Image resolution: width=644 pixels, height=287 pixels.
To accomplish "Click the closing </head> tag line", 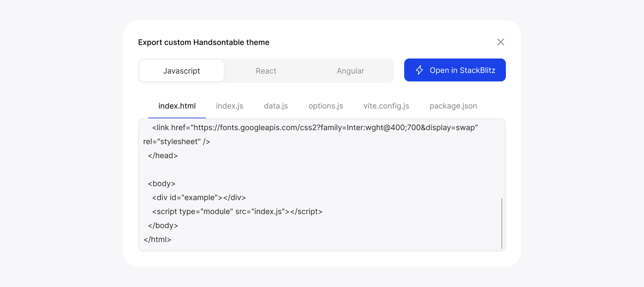I will coord(163,156).
